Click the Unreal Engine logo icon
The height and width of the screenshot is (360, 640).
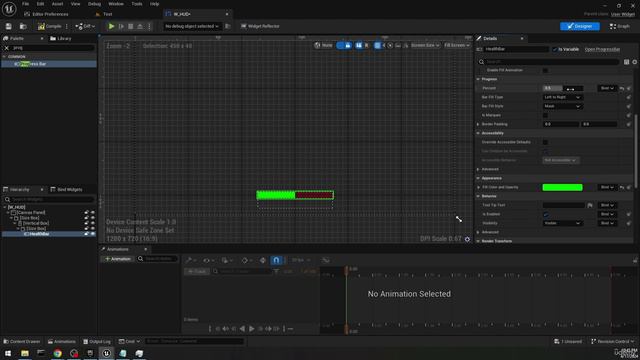tap(9, 9)
